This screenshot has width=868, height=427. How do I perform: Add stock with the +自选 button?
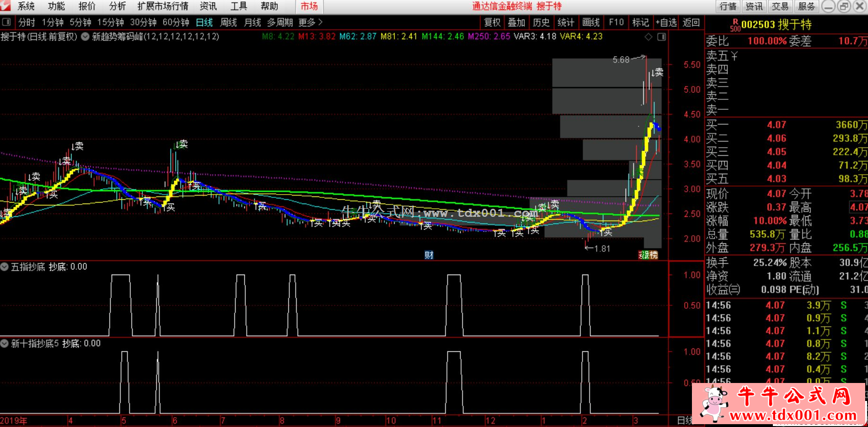666,22
